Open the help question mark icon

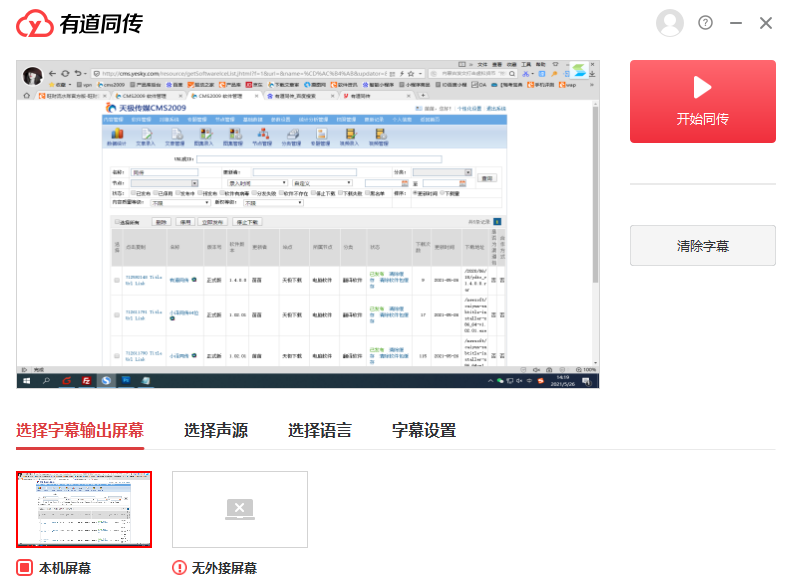(705, 23)
